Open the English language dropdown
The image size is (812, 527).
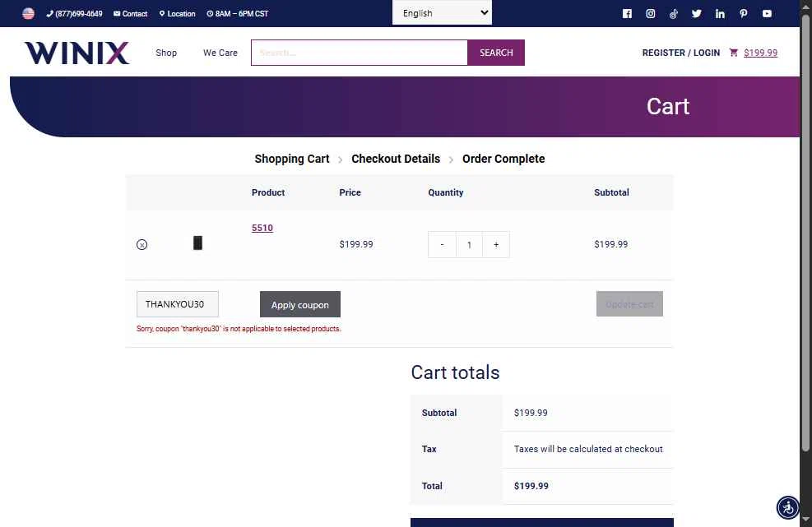[x=443, y=13]
